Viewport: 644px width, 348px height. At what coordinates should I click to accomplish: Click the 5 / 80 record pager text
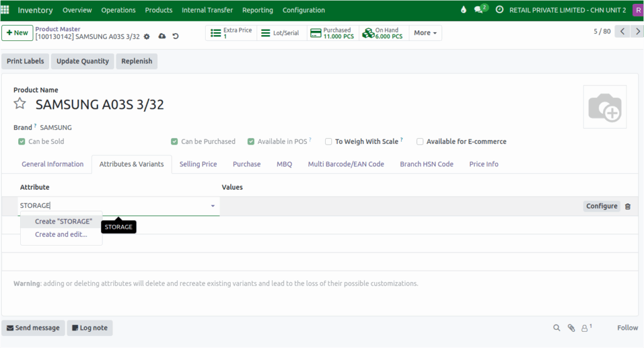pyautogui.click(x=602, y=31)
